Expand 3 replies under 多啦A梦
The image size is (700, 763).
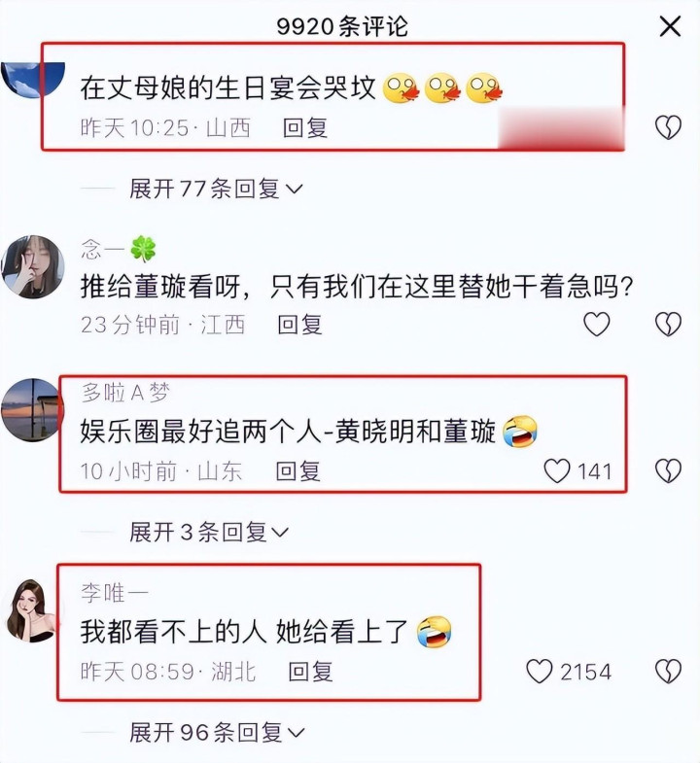point(209,532)
